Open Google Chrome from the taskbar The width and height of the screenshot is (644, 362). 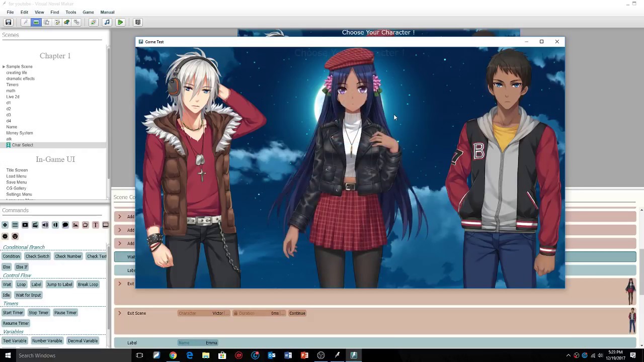coord(173,355)
